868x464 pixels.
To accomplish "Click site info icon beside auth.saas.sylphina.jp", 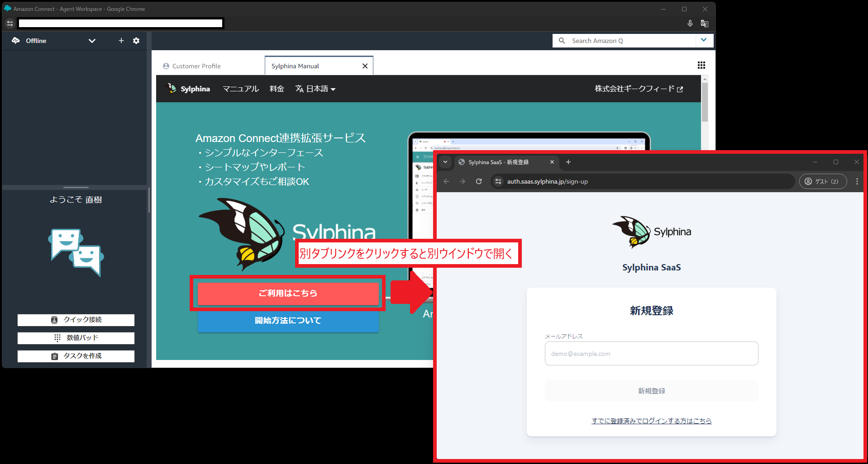I will click(498, 181).
